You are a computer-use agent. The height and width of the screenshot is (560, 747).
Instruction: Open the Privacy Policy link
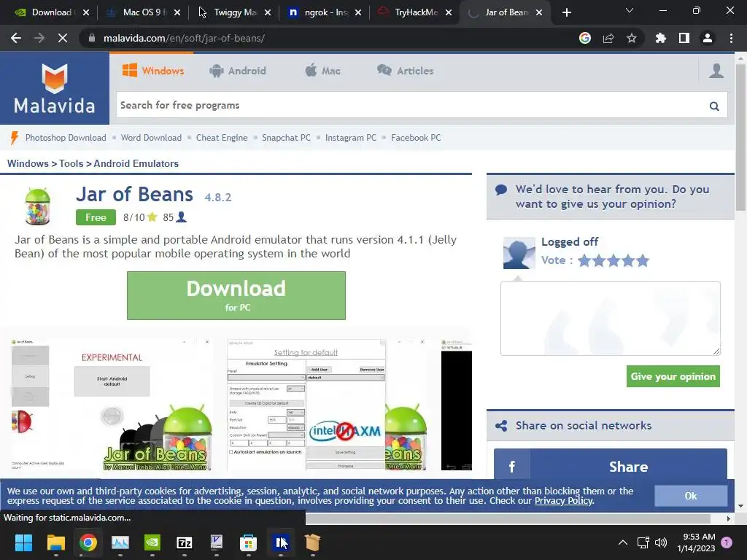click(564, 500)
